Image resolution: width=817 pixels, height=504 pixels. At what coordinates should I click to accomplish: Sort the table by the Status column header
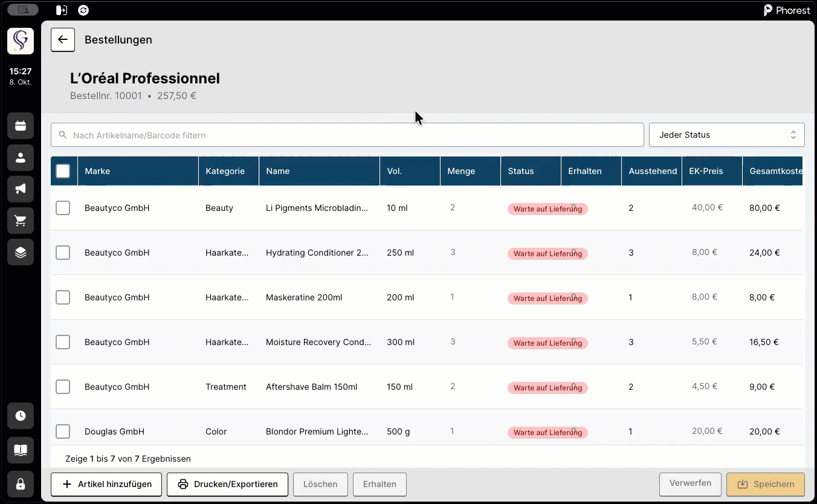(x=520, y=171)
